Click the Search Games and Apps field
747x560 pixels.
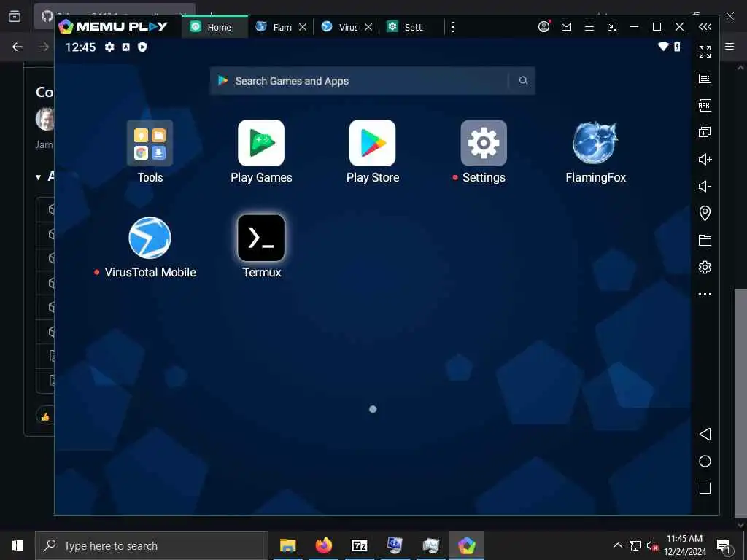coord(373,80)
